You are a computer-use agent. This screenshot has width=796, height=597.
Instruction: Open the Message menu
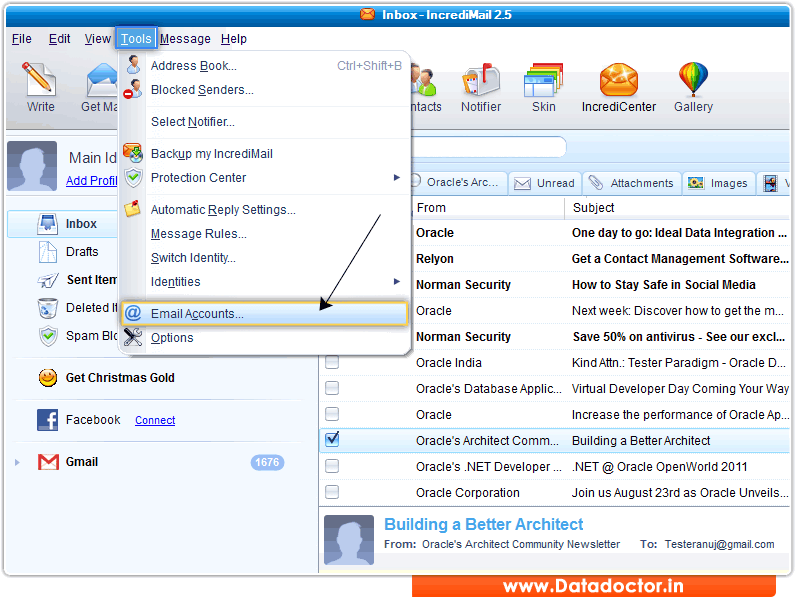click(x=185, y=39)
